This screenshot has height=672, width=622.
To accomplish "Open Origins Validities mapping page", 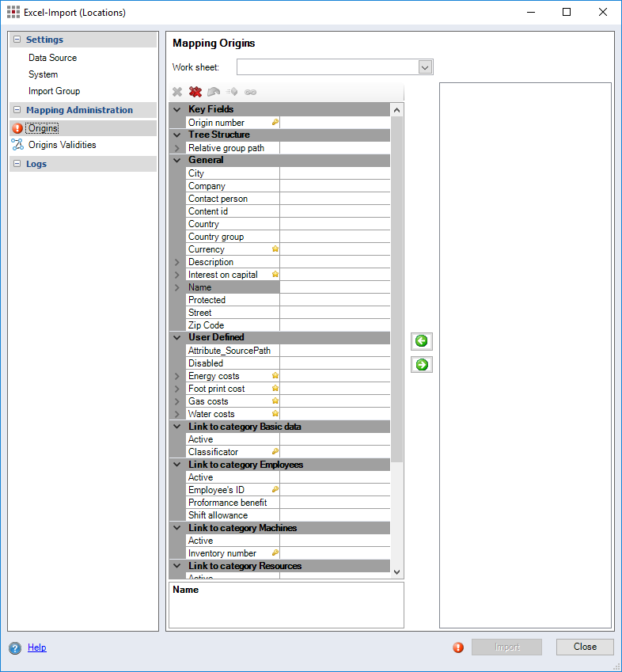I will click(62, 145).
